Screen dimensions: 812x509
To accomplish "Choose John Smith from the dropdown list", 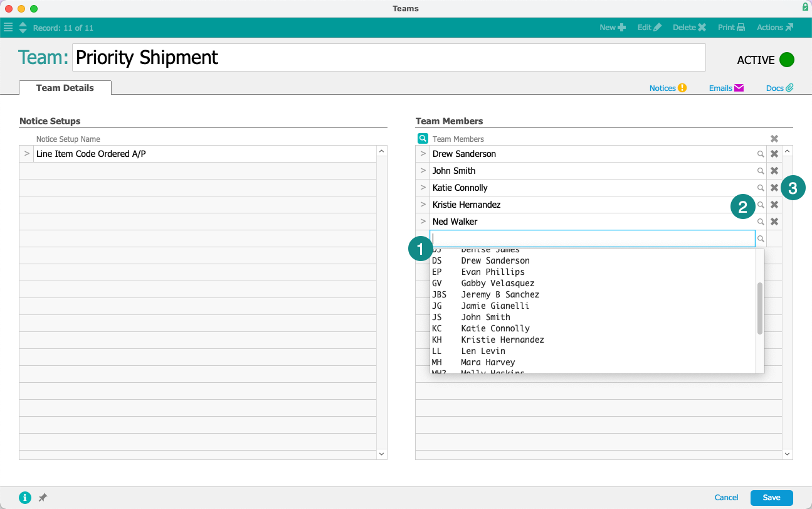I will (x=593, y=317).
